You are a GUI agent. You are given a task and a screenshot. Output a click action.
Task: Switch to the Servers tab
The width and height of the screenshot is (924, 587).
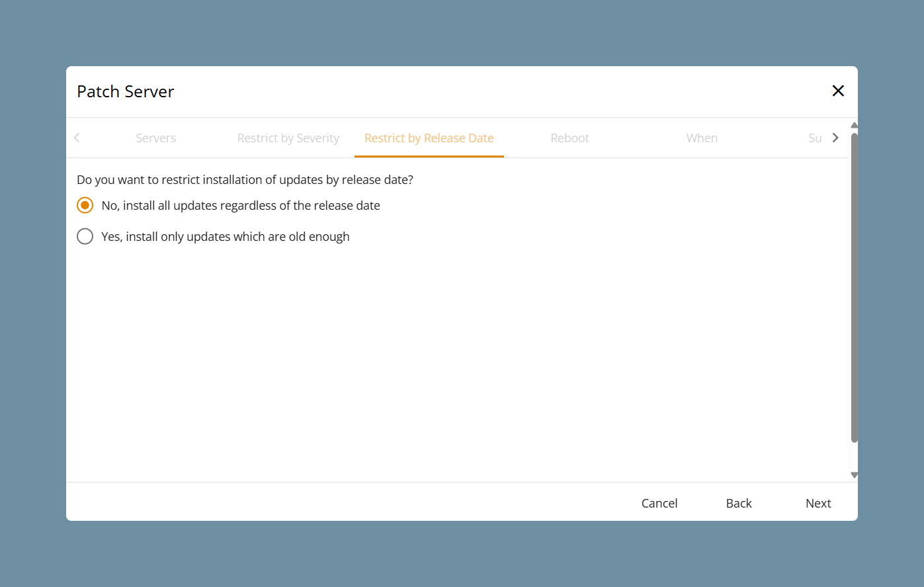tap(156, 138)
